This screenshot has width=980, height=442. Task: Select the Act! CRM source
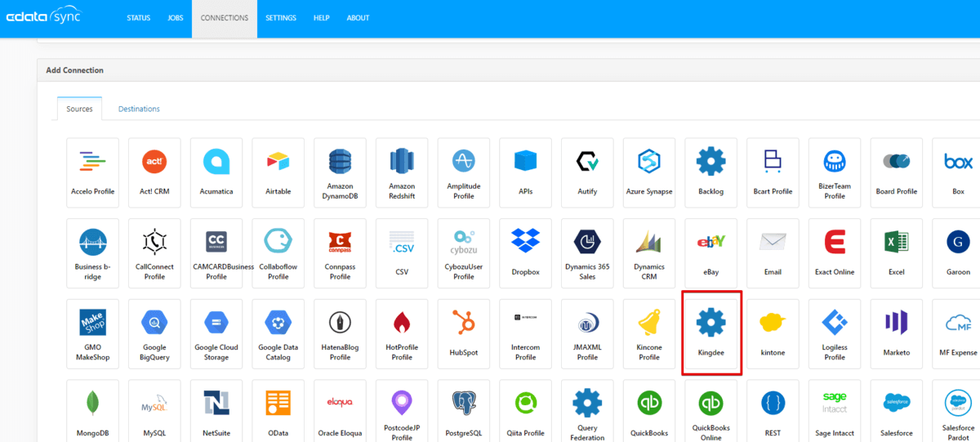click(x=154, y=172)
